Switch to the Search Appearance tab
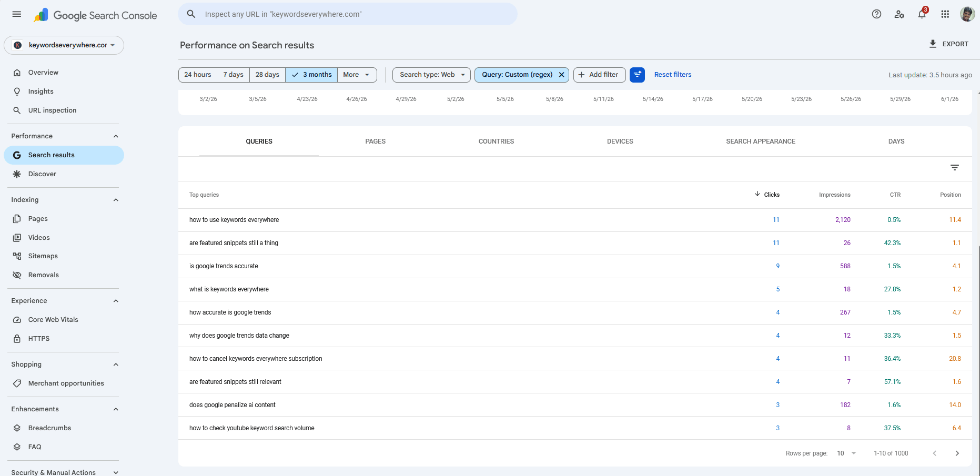This screenshot has height=476, width=980. pyautogui.click(x=761, y=141)
